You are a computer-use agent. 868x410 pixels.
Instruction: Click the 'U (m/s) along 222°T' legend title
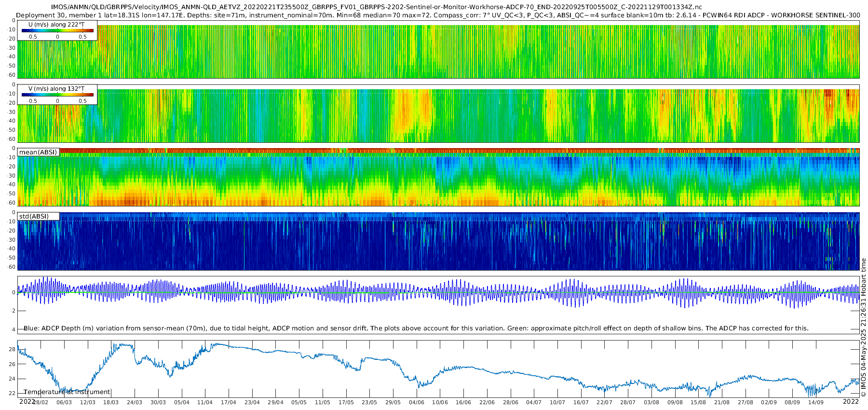coord(57,24)
